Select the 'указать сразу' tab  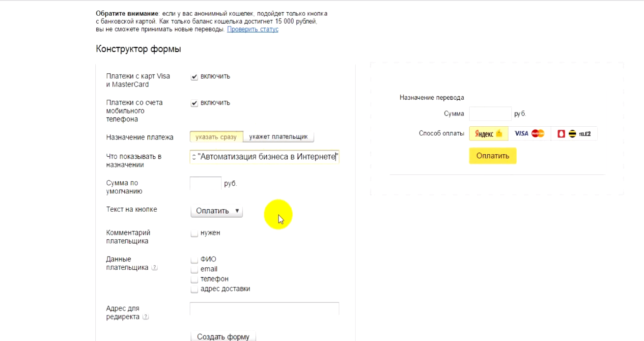tap(216, 137)
